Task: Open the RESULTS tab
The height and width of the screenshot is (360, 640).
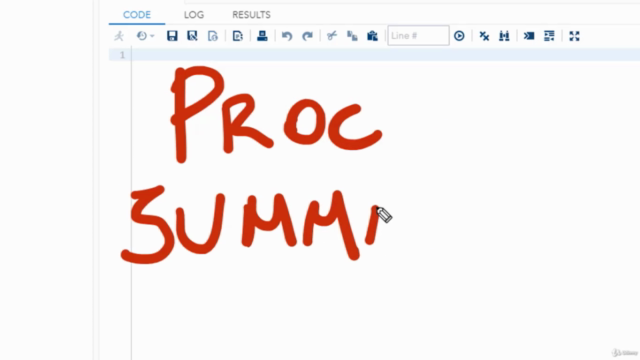Action: 251,15
